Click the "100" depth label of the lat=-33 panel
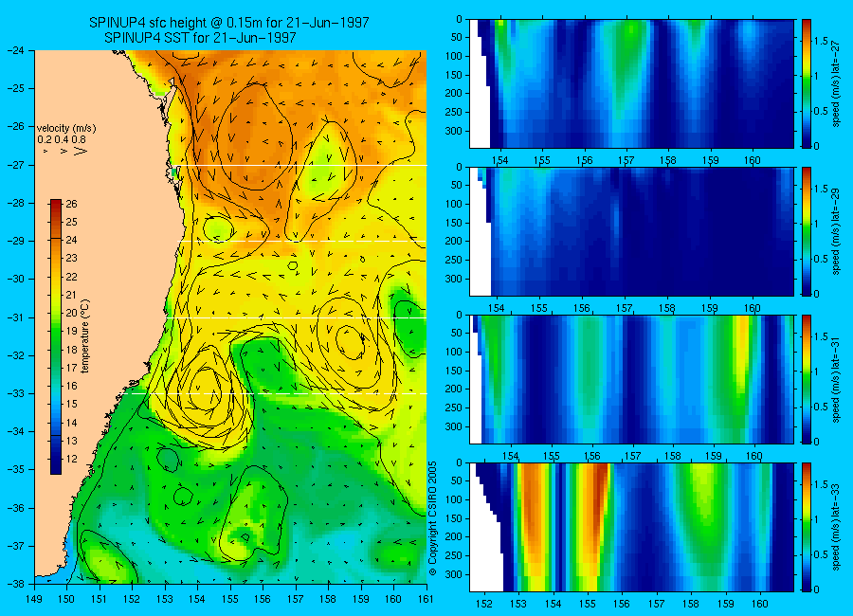The height and width of the screenshot is (616, 853). pos(454,499)
